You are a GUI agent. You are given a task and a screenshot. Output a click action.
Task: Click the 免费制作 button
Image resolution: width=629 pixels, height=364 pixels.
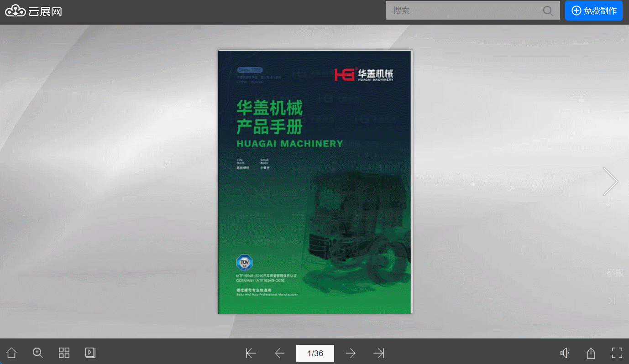coord(594,10)
